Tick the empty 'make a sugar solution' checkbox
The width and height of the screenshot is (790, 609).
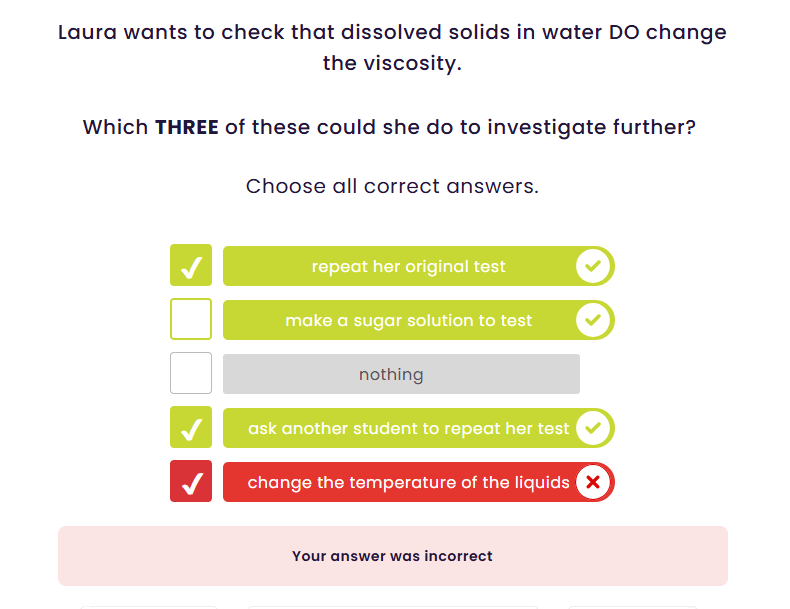191,320
